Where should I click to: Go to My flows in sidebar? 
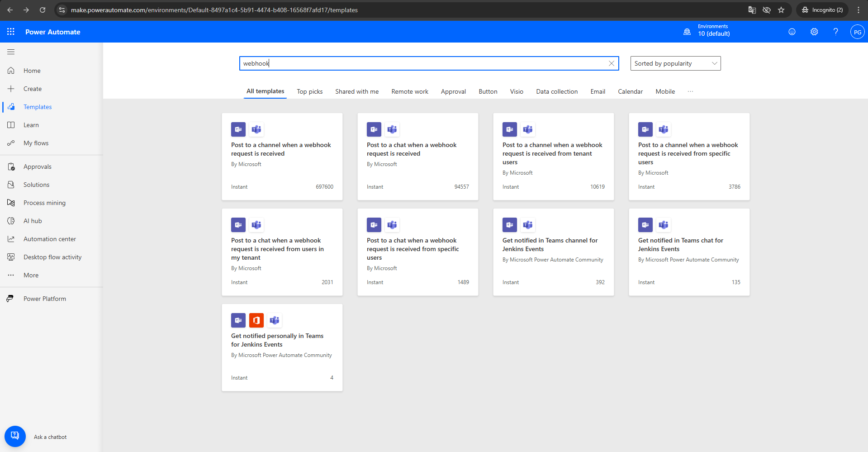point(36,143)
